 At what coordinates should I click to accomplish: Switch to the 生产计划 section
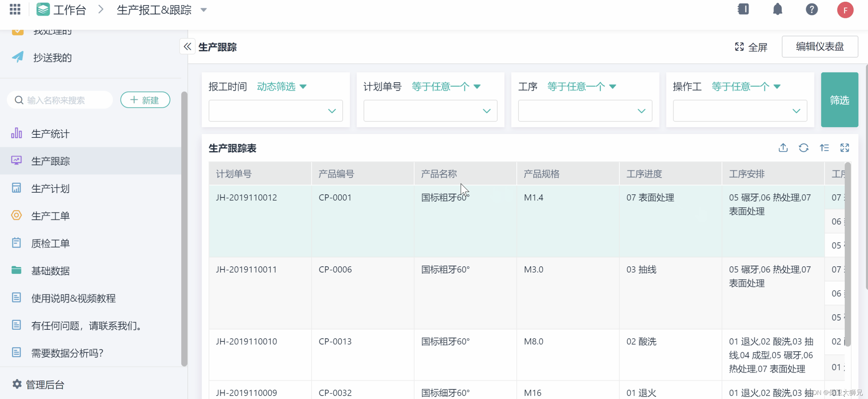tap(50, 188)
